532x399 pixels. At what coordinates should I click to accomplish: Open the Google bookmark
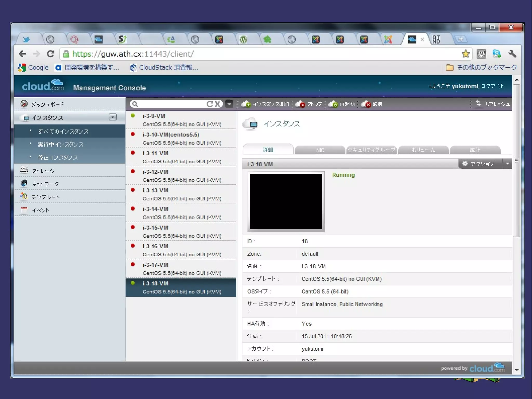point(33,68)
